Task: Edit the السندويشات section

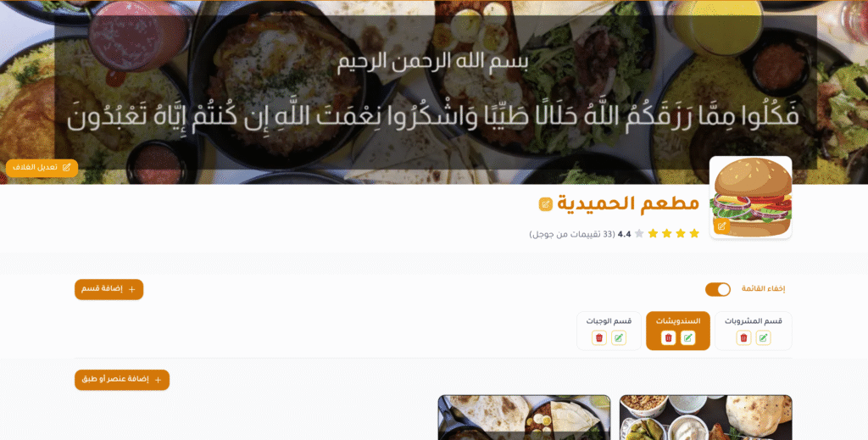Action: (687, 338)
